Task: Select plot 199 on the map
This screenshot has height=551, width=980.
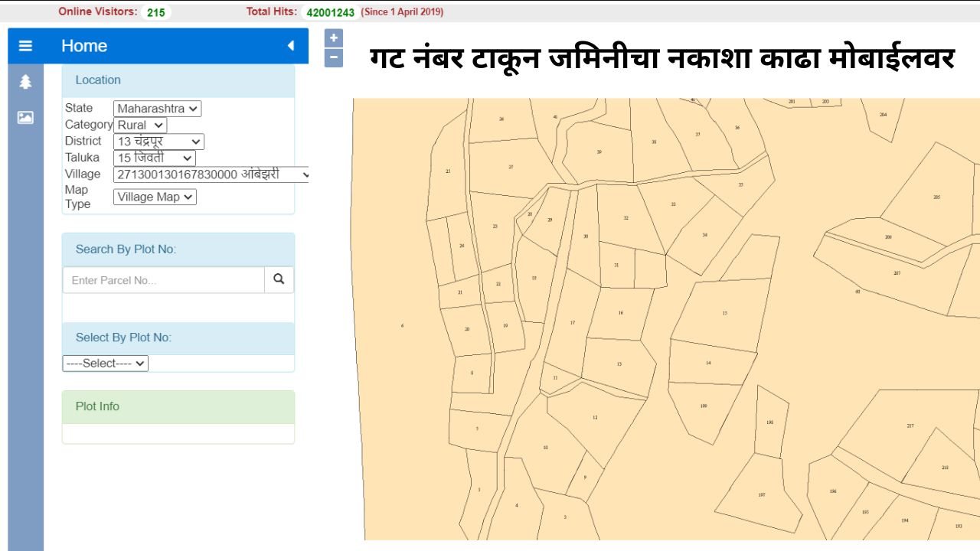Action: [704, 406]
